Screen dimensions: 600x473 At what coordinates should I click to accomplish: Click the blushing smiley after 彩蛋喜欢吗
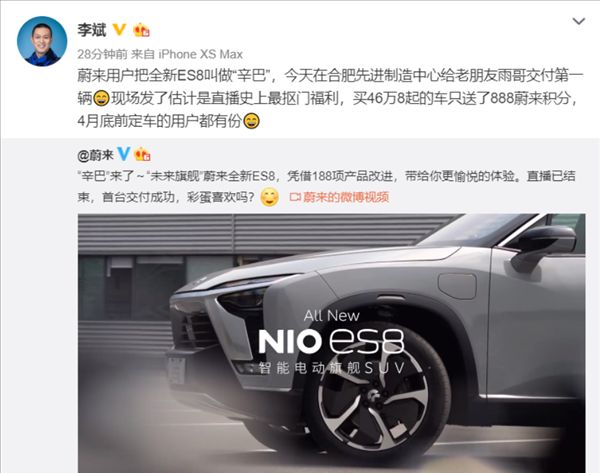269,197
